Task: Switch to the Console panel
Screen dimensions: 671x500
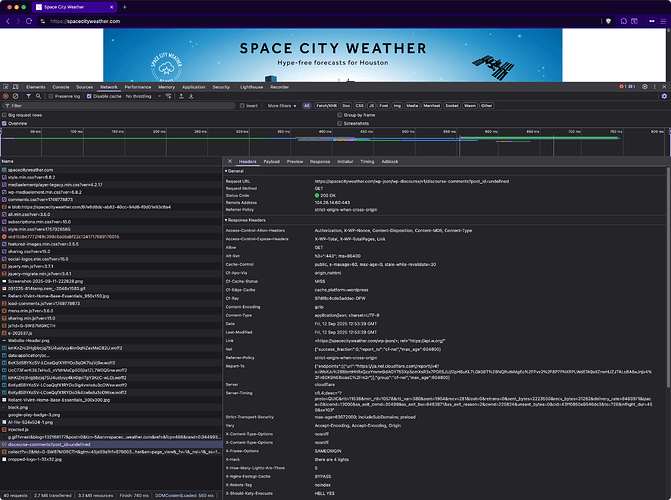Action: pos(61,87)
